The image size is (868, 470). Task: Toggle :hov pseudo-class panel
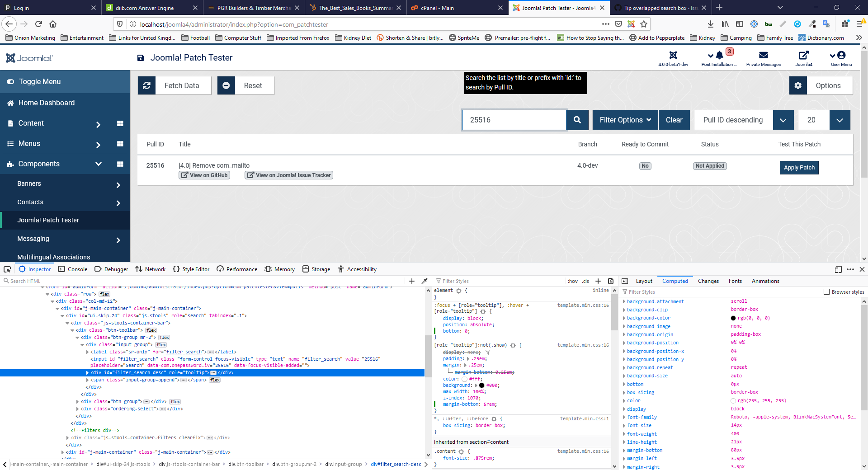point(573,281)
